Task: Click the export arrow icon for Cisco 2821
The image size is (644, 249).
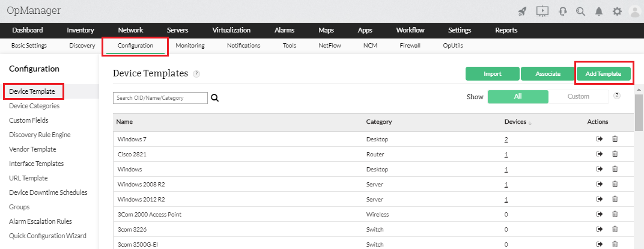Action: [600, 154]
